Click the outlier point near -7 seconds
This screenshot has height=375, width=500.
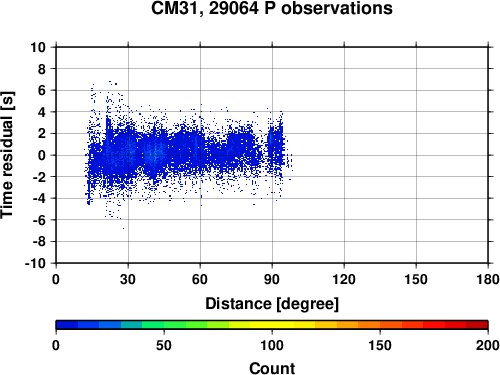point(123,228)
